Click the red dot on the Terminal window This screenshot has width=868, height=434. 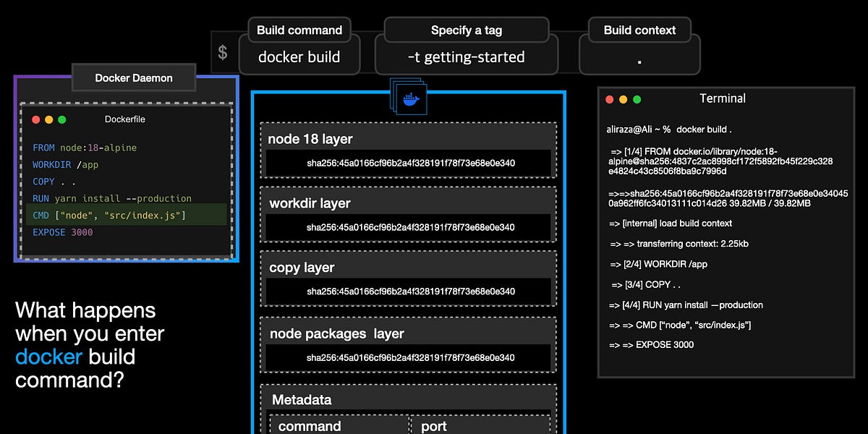pos(608,98)
